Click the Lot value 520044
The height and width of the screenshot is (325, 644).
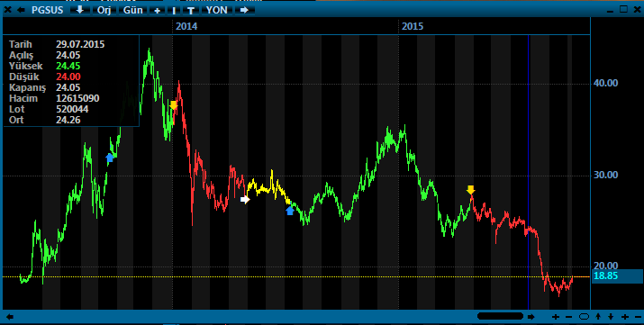pyautogui.click(x=72, y=109)
